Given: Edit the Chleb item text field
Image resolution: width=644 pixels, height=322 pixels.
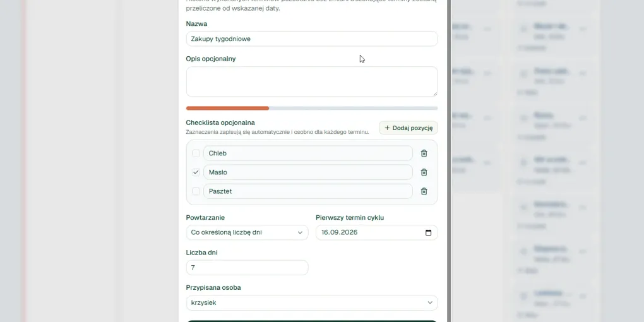Looking at the screenshot, I should 308,153.
